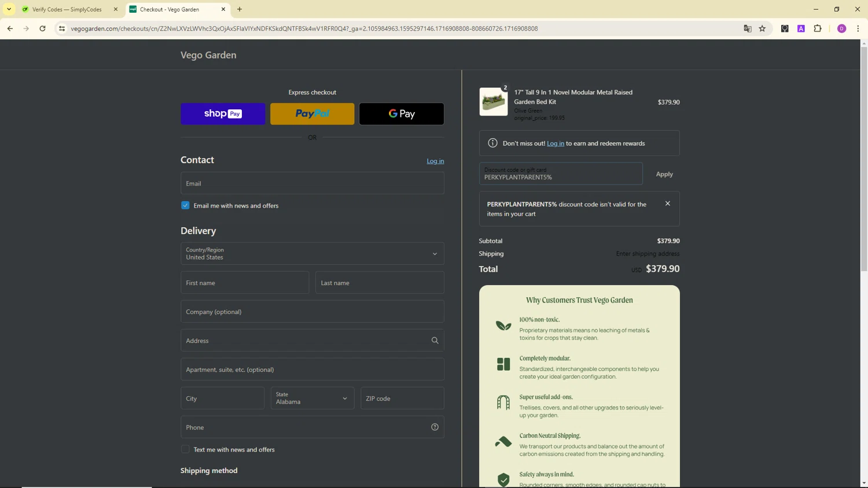
Task: Enable Text me with news and offers
Action: 185,449
